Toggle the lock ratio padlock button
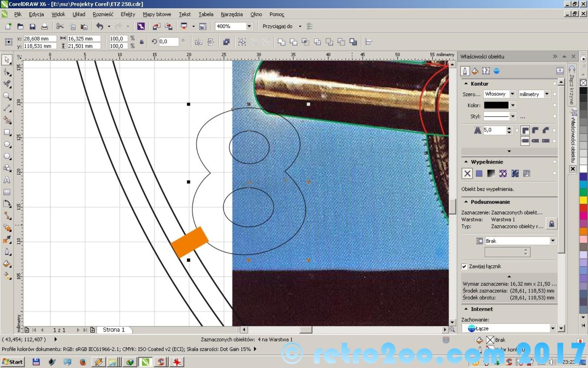 142,42
